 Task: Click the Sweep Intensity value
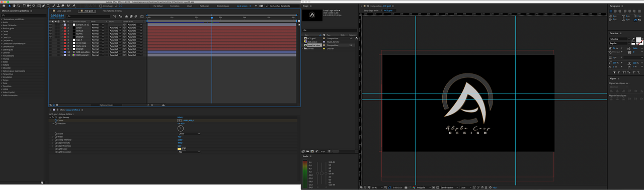tap(180, 140)
